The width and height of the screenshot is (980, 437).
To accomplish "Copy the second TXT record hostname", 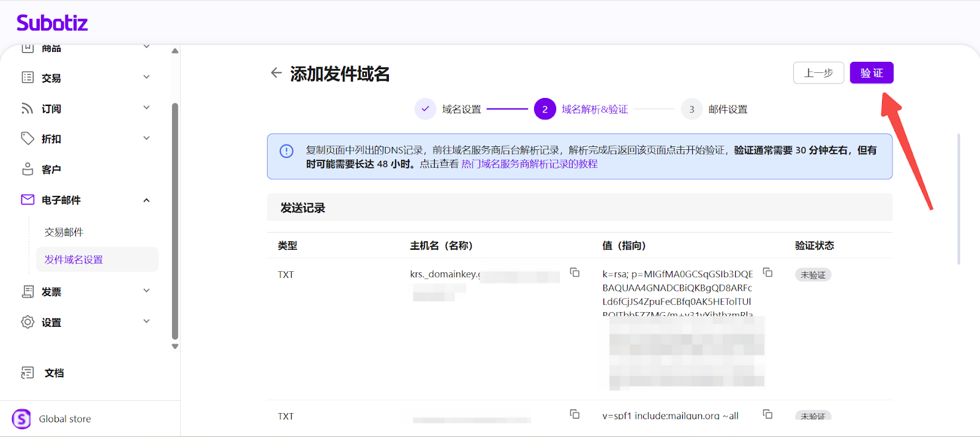I will click(575, 414).
